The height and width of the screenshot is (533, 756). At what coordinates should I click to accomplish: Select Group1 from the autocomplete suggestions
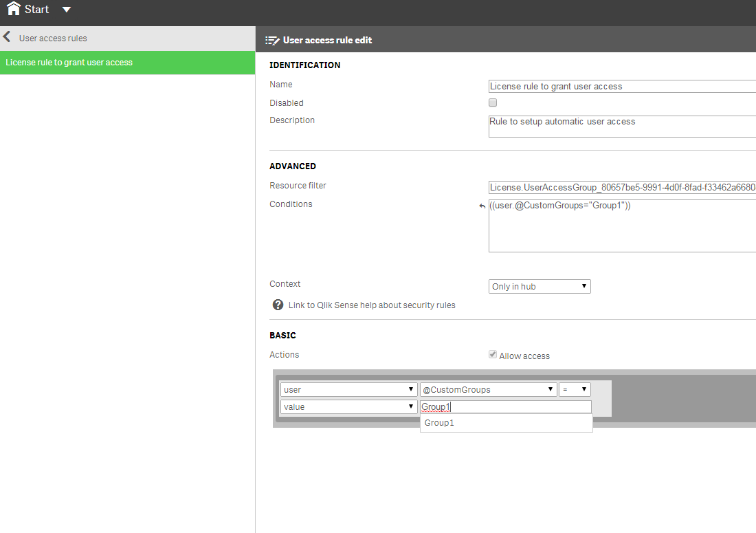coord(440,423)
